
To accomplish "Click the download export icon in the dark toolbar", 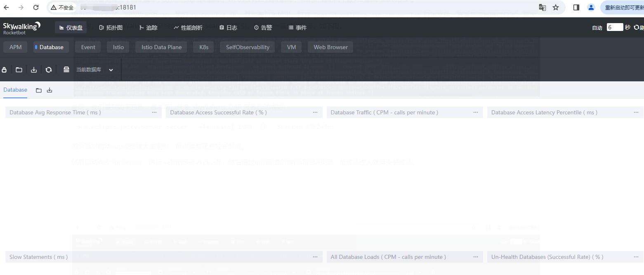I will point(34,70).
